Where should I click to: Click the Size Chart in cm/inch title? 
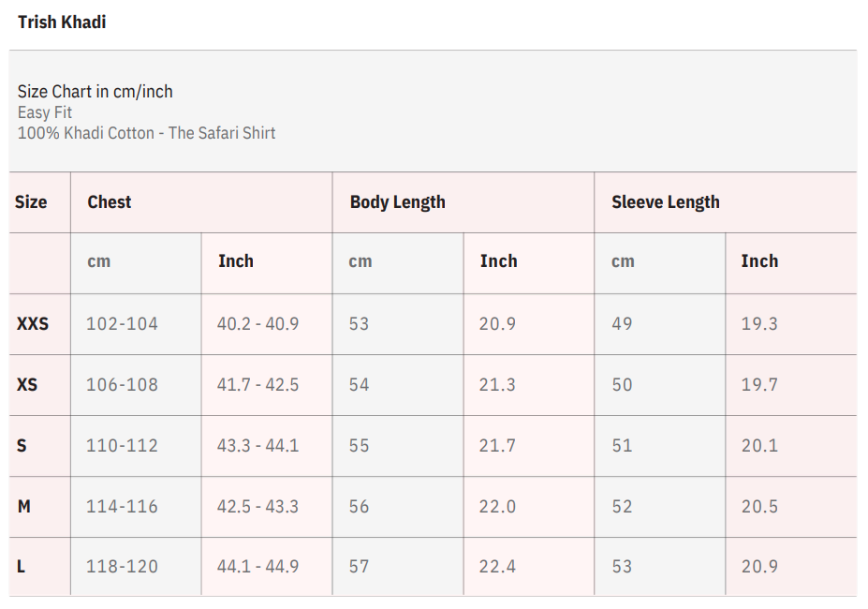tap(95, 91)
